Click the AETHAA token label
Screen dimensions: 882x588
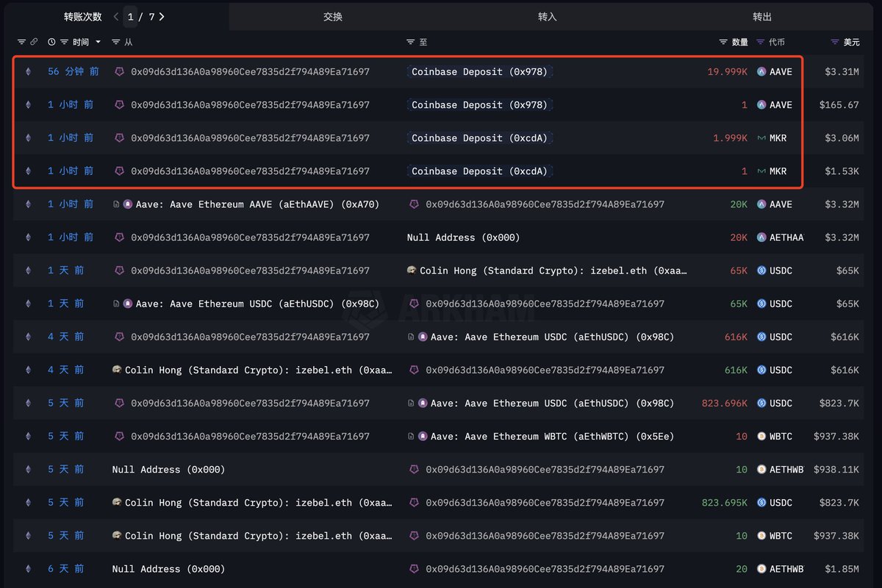[786, 237]
